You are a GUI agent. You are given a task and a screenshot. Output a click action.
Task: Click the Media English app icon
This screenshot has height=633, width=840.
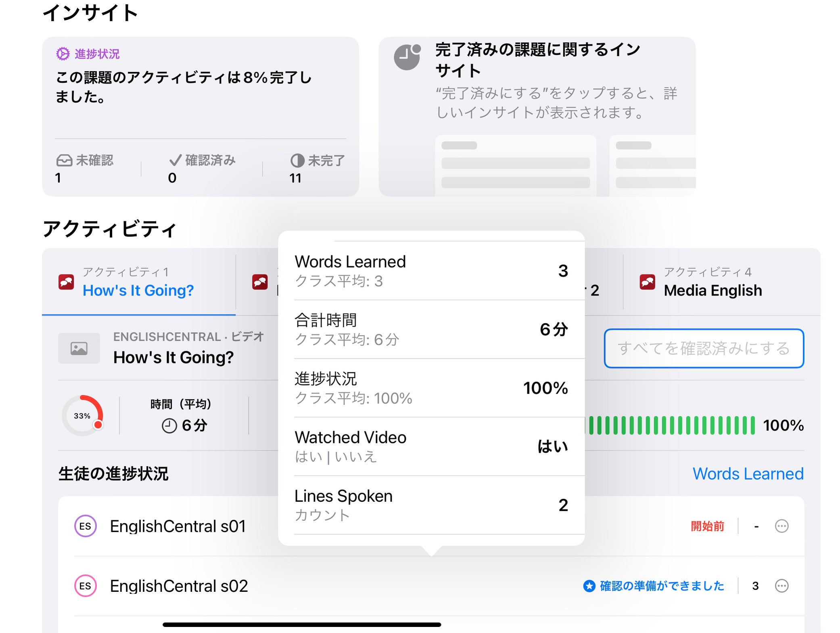(647, 282)
